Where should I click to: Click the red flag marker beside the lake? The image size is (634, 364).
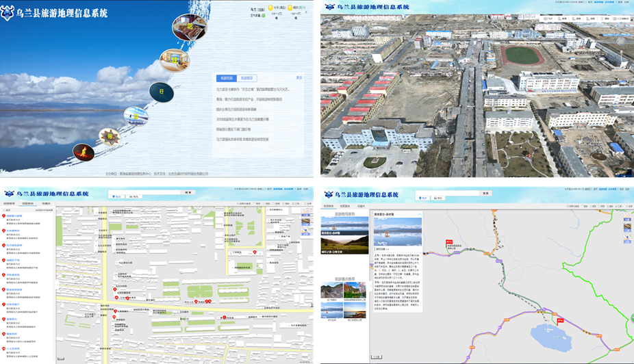[560, 320]
